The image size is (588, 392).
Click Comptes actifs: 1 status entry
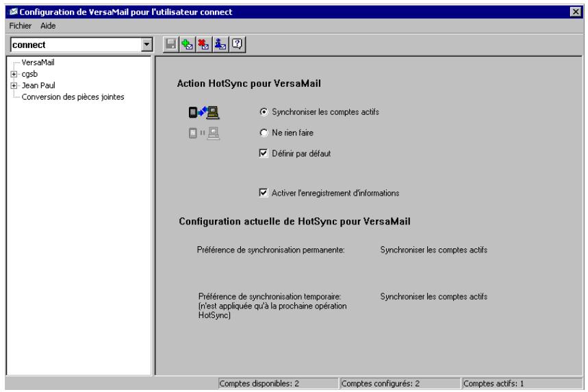pyautogui.click(x=522, y=384)
